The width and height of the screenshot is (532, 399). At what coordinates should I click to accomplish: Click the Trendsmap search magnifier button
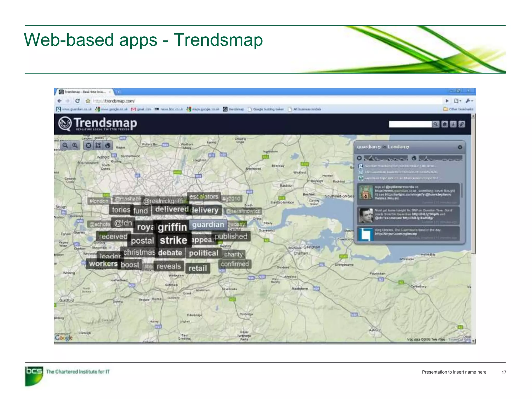(x=436, y=124)
